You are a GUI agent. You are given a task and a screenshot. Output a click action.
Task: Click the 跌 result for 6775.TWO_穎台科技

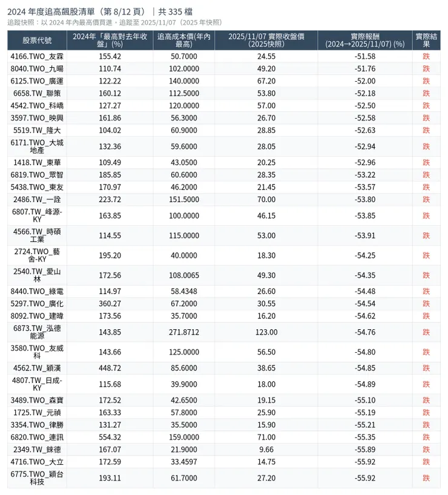[426, 478]
